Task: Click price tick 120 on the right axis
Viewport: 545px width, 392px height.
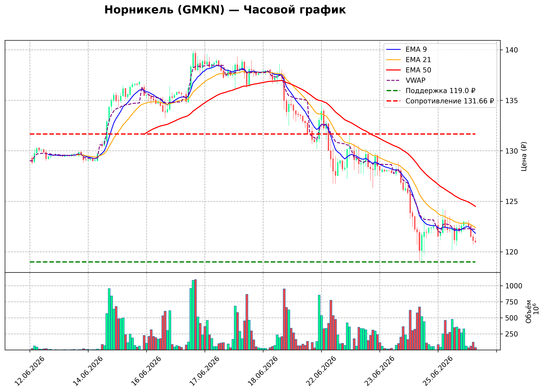Action: click(x=511, y=252)
